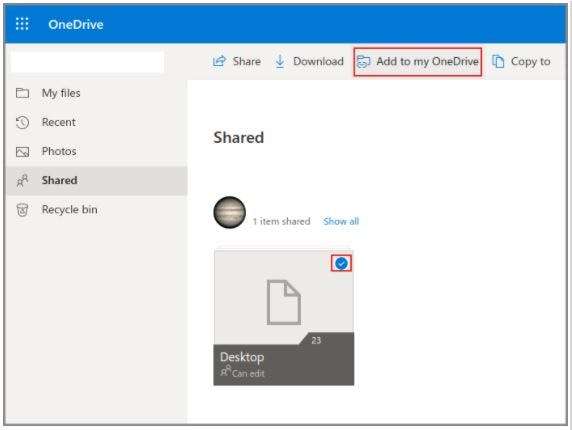Open the Desktop shared folder tile
Image resolution: width=572 pixels, height=430 pixels.
coord(283,318)
